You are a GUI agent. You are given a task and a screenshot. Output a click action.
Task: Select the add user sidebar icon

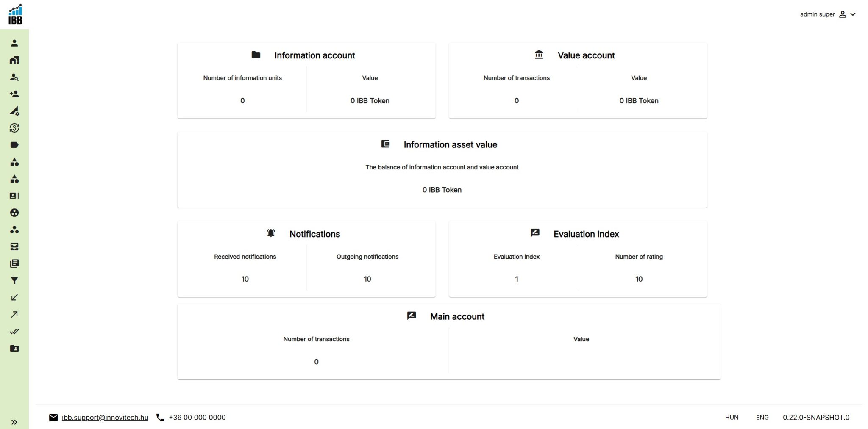point(14,94)
